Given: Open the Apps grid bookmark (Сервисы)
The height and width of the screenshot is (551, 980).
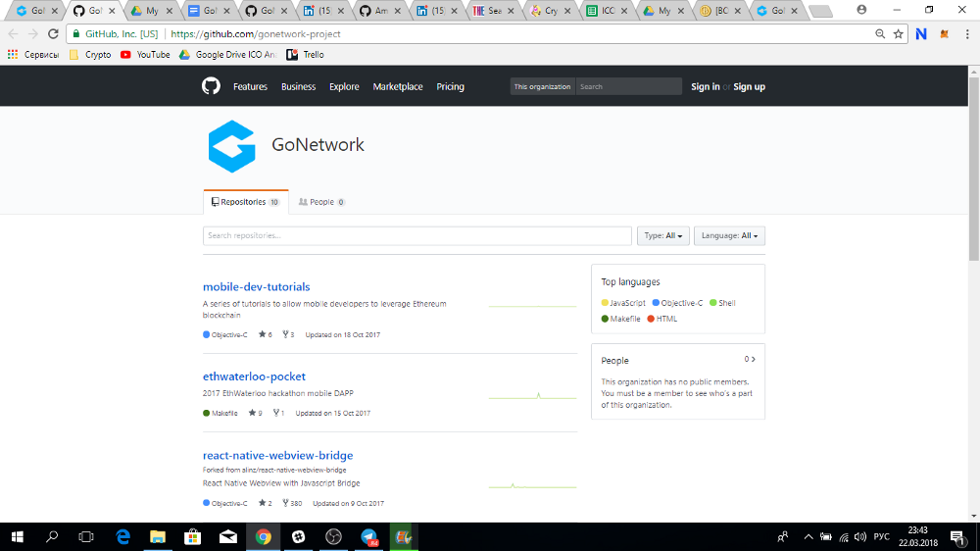Looking at the screenshot, I should point(33,54).
